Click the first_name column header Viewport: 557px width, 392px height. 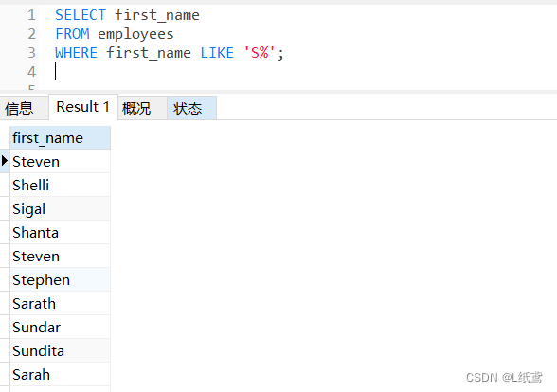60,138
